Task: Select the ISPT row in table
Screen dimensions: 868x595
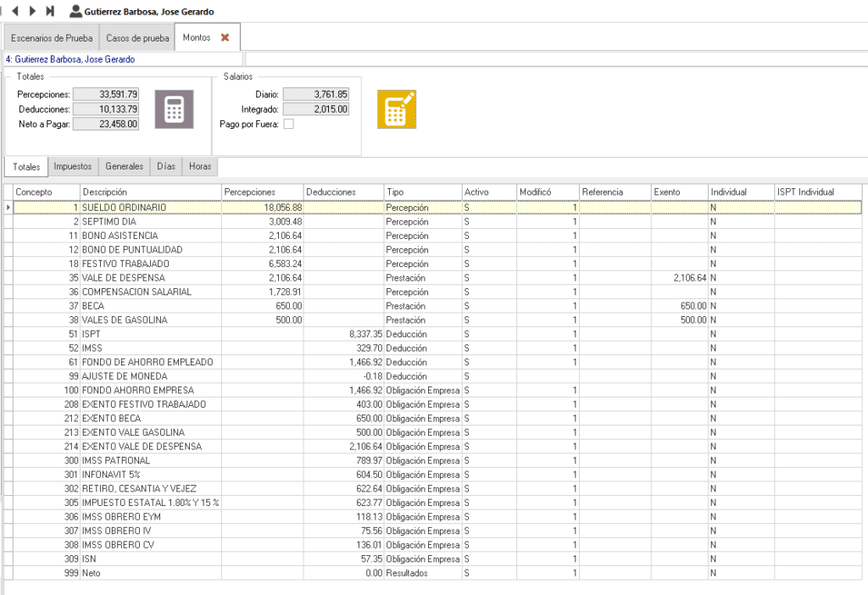Action: click(x=150, y=334)
